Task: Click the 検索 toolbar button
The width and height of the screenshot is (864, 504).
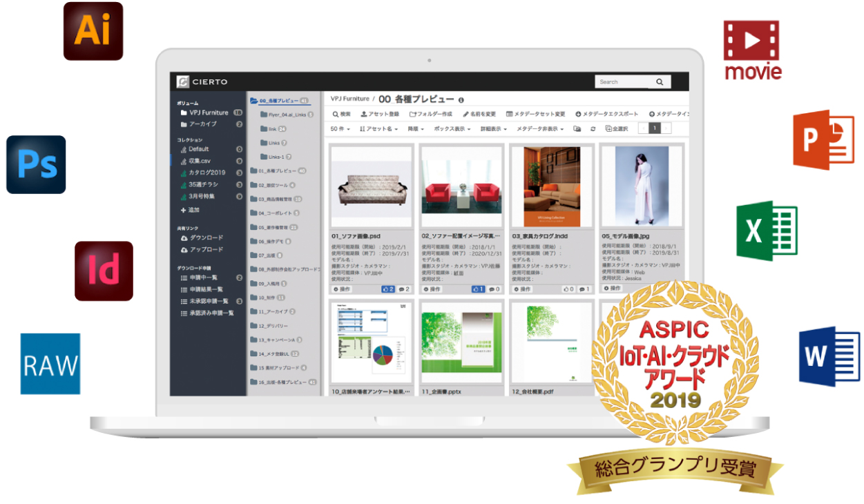Action: click(342, 114)
